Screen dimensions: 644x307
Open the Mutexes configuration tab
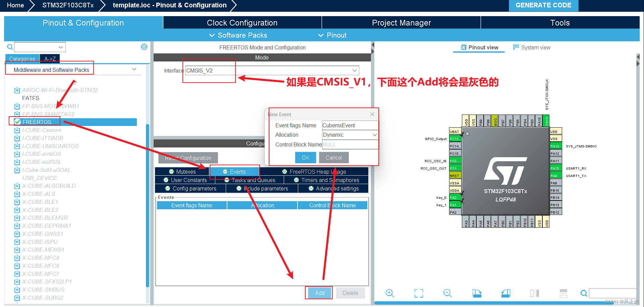tap(182, 172)
